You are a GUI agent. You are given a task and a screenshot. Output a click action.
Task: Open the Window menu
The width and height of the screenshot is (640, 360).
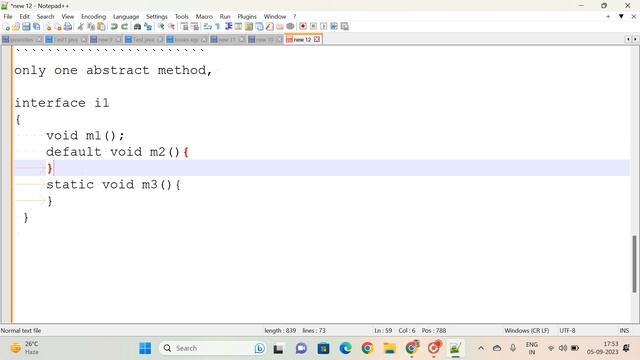[x=275, y=16]
